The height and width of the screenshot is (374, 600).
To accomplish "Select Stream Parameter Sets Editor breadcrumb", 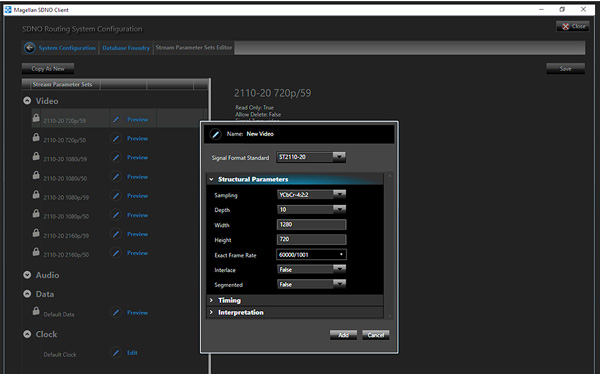I will [x=194, y=47].
